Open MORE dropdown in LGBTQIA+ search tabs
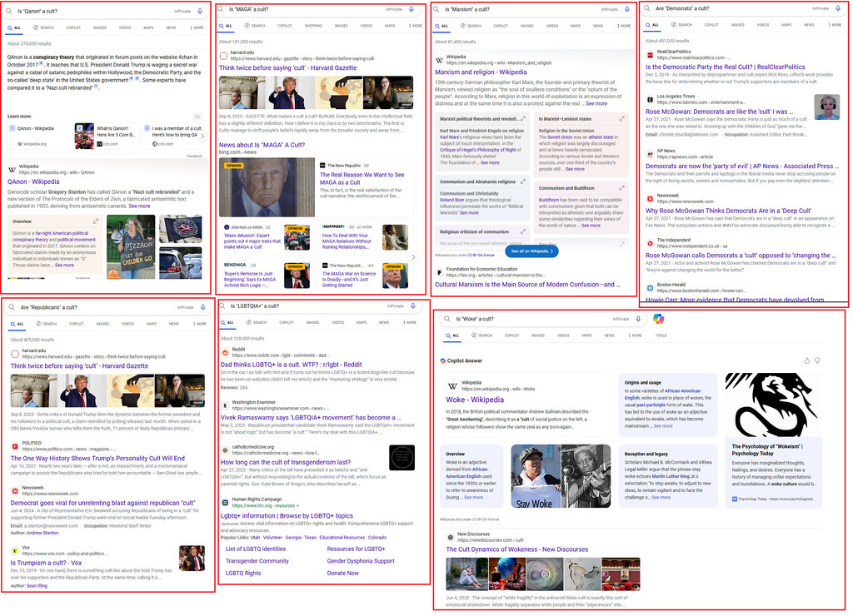 tap(410, 322)
